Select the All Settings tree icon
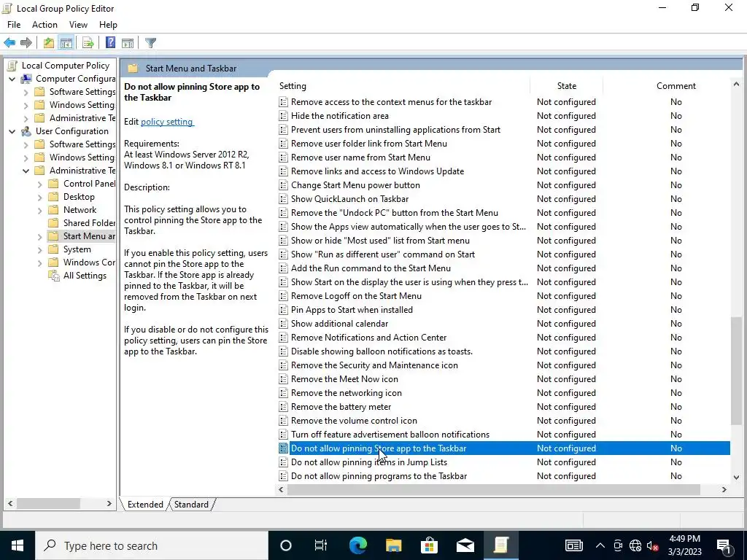The image size is (747, 560). 54,275
